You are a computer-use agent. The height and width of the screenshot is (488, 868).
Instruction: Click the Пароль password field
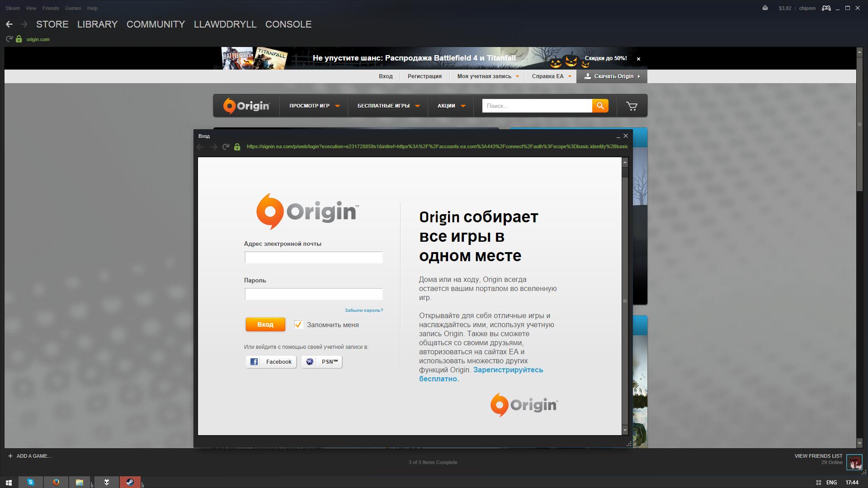pos(313,294)
